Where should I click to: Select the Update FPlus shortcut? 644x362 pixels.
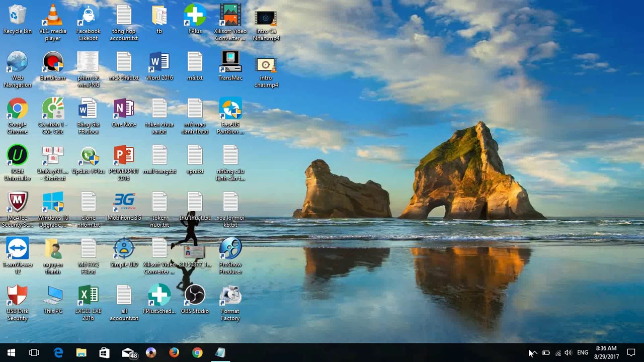pyautogui.click(x=88, y=159)
